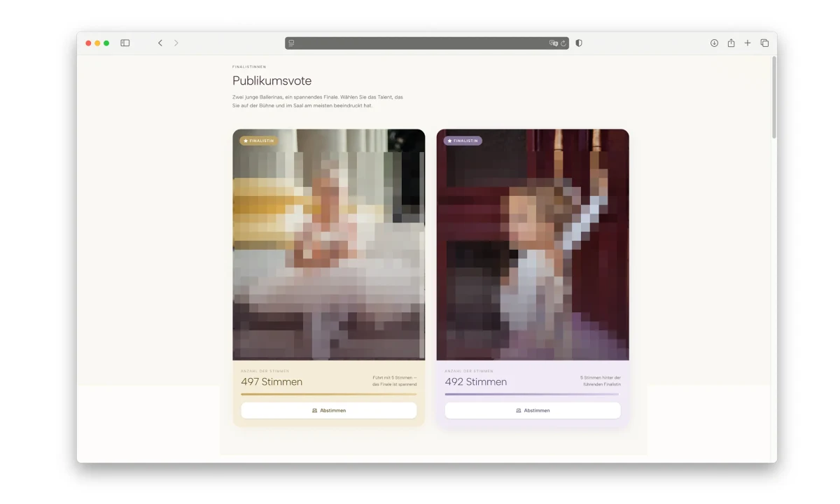Click the purple Finalistin badge
The height and width of the screenshot is (504, 840).
pos(463,141)
